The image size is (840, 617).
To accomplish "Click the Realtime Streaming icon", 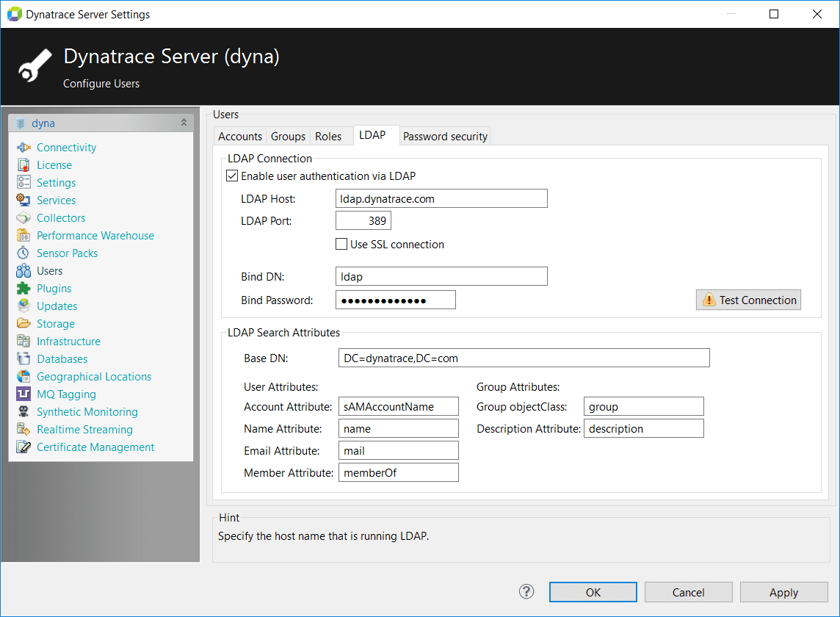I will 23,430.
